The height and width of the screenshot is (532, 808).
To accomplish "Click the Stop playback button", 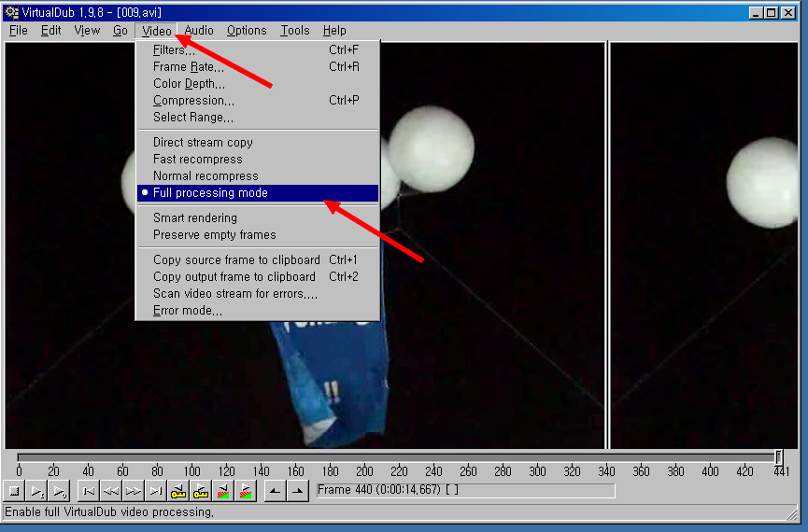I will (x=14, y=491).
